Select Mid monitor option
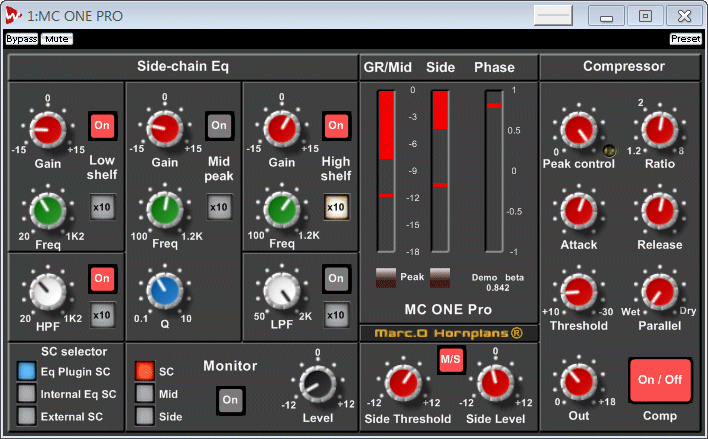Image resolution: width=708 pixels, height=439 pixels. (x=144, y=394)
